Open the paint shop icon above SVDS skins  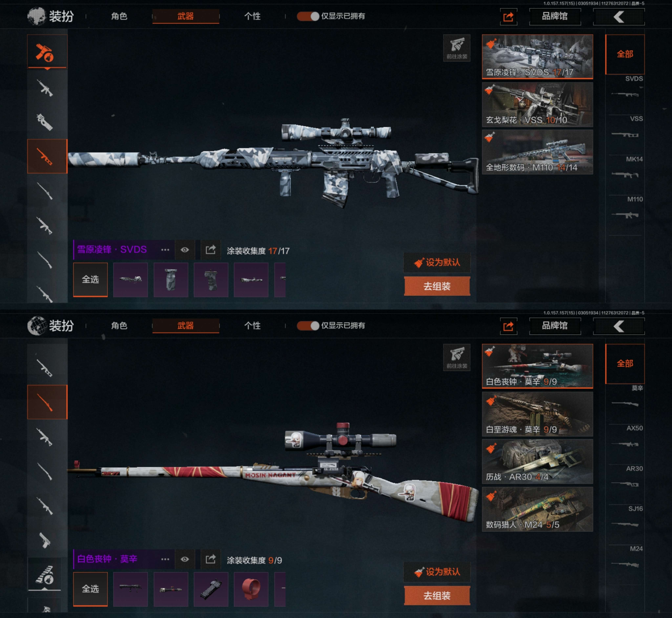point(457,48)
